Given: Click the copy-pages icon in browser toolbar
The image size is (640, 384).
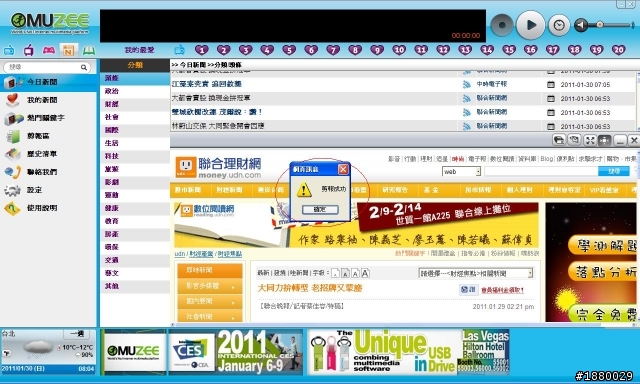Looking at the screenshot, I should click(574, 141).
